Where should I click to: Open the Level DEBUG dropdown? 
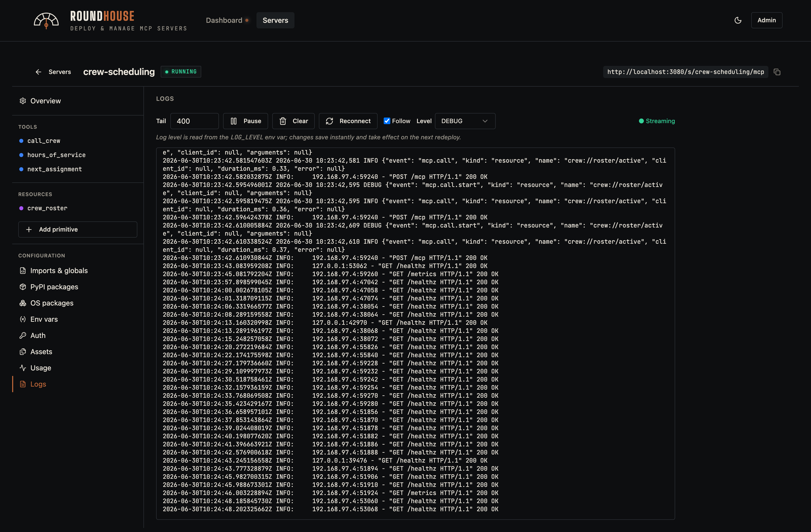465,121
